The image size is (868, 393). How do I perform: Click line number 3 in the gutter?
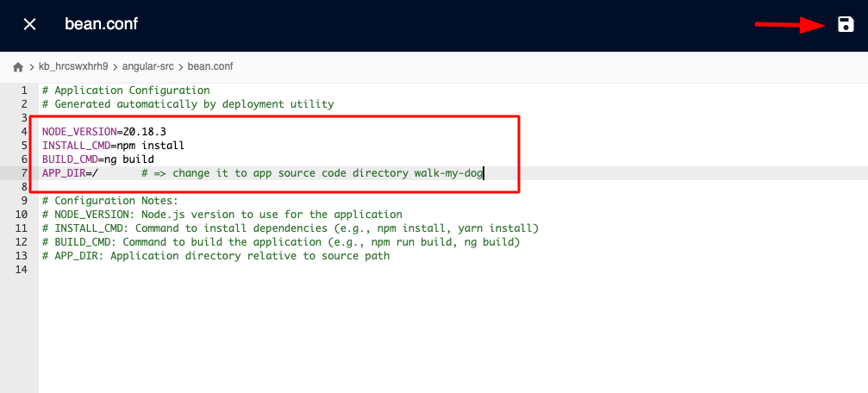(24, 118)
